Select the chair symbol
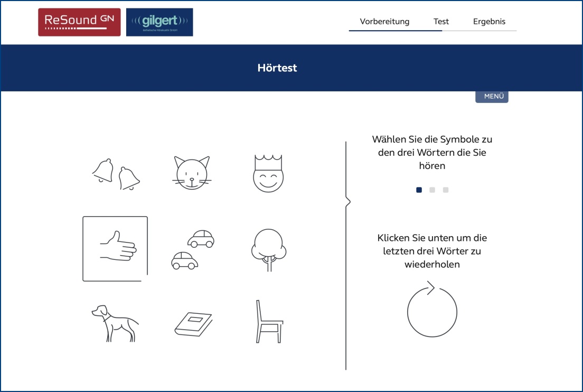 (269, 322)
